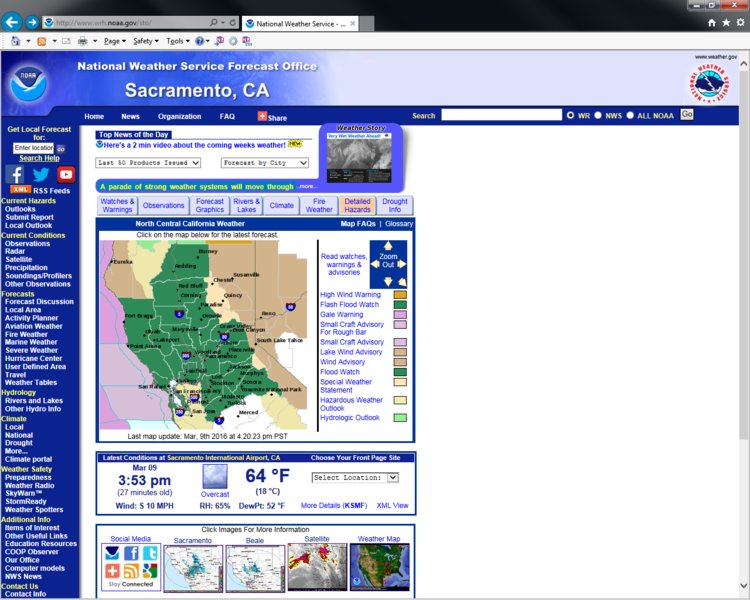
Task: Switch to Watches & Warnings tab
Action: click(x=117, y=205)
